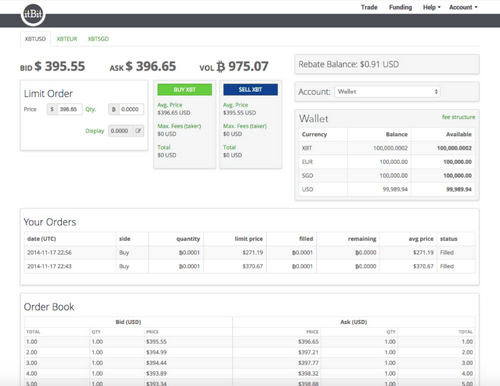The height and width of the screenshot is (386, 500).
Task: Click the date (UTC) column header
Action: click(x=42, y=239)
